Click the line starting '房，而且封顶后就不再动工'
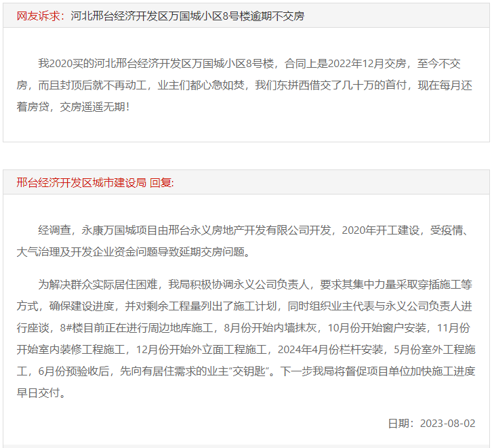This screenshot has width=492, height=448. click(x=244, y=85)
